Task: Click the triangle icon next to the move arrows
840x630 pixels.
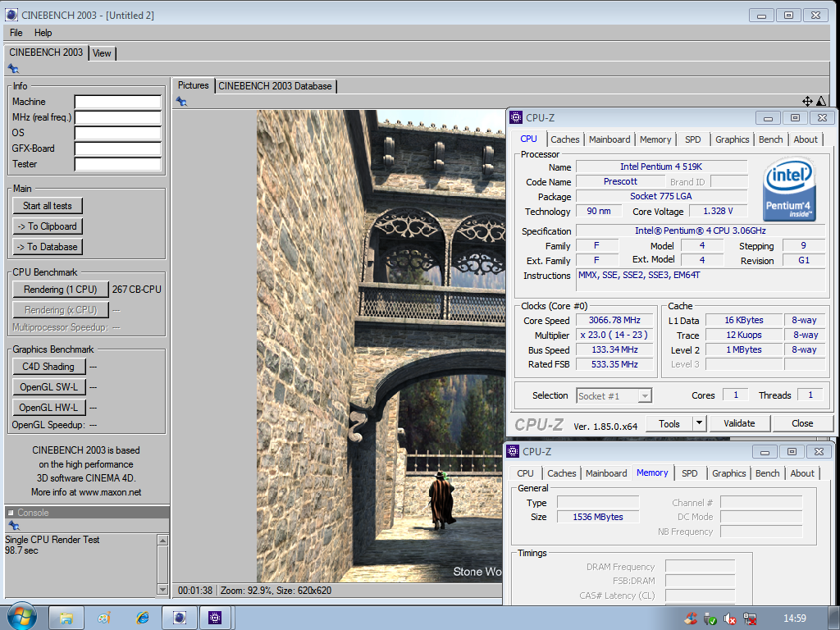Action: pos(821,101)
